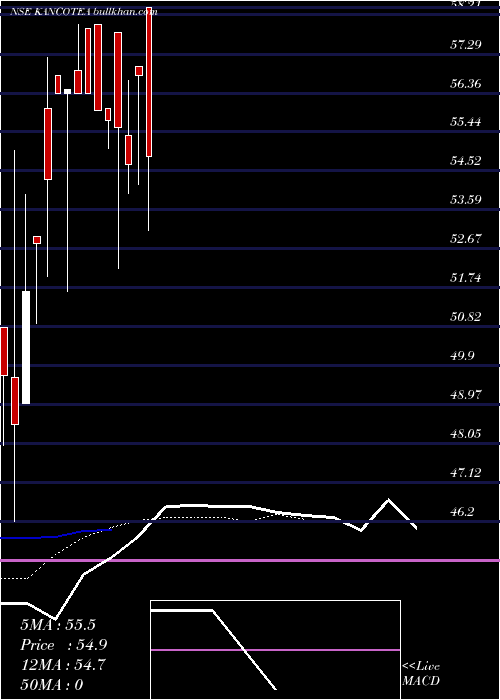
Task: Click the 48.05 price axis label
Action: tap(466, 433)
